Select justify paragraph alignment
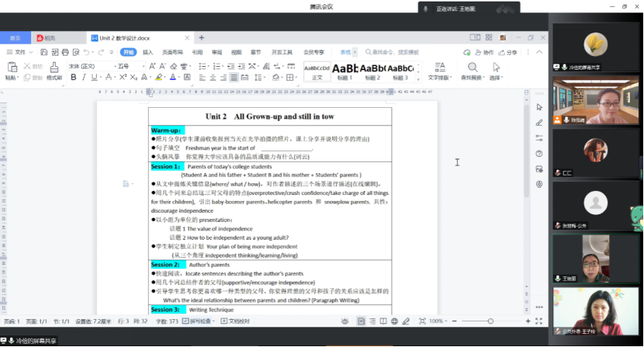The width and height of the screenshot is (644, 347). coord(234,78)
